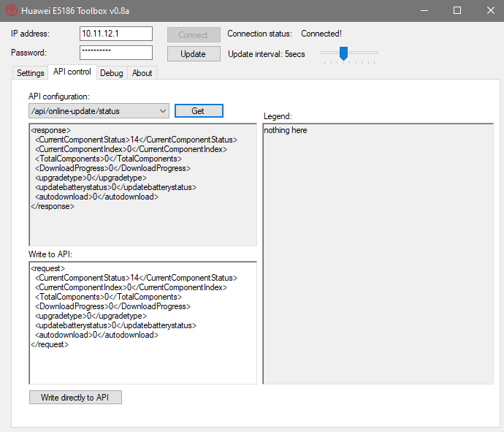Maximize the Toolbox window

tap(457, 10)
